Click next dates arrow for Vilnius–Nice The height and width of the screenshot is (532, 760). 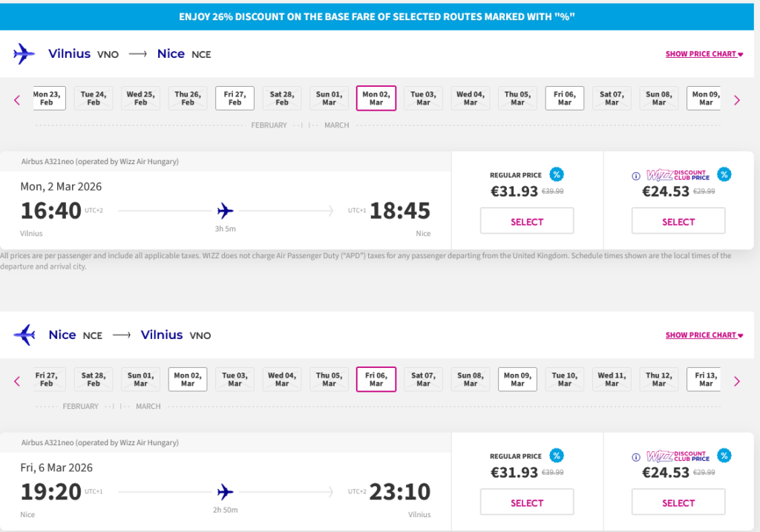tap(736, 100)
